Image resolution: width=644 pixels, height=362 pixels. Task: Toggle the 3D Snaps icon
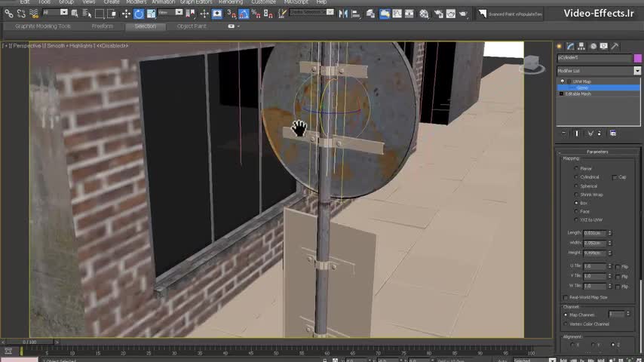[x=232, y=14]
